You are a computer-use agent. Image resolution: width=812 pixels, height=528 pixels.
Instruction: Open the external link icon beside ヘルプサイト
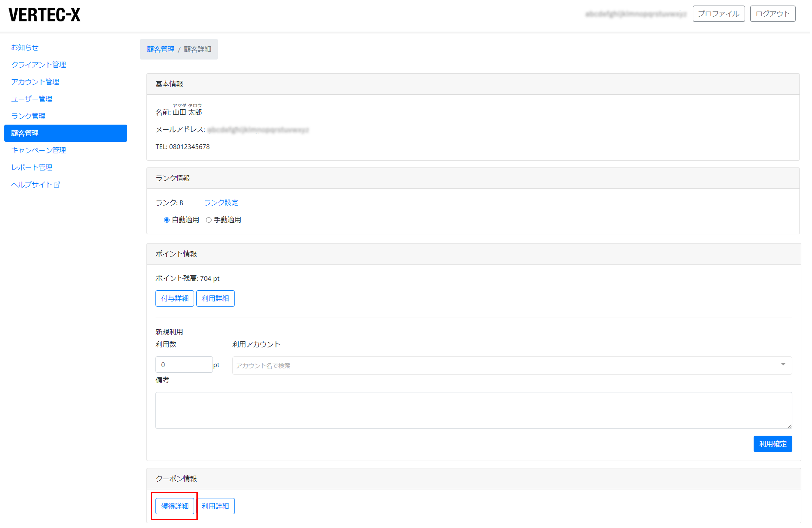click(57, 185)
